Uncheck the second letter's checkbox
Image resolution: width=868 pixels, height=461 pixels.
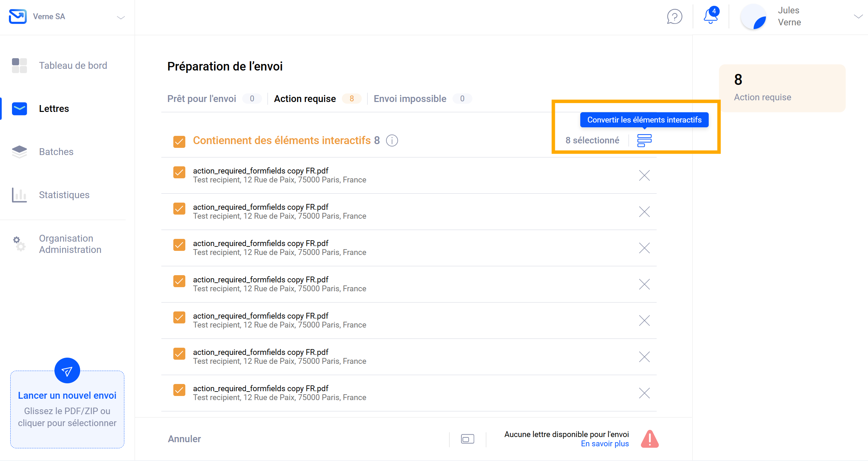[179, 208]
